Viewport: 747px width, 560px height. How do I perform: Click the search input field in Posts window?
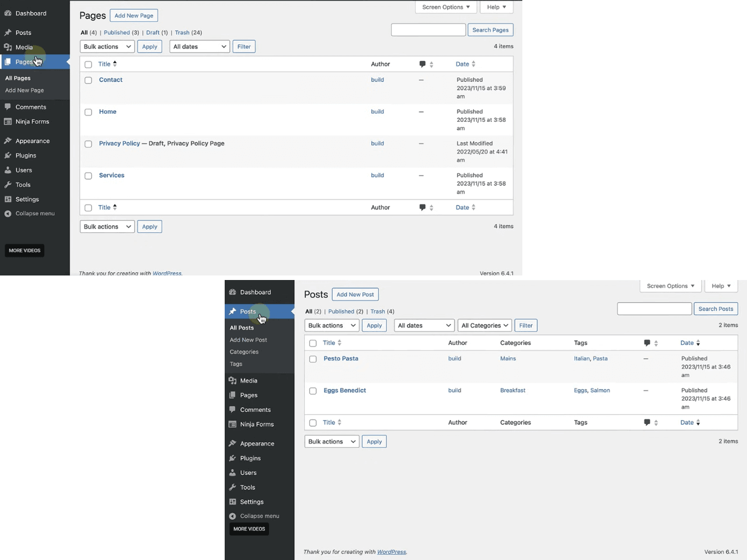(654, 309)
